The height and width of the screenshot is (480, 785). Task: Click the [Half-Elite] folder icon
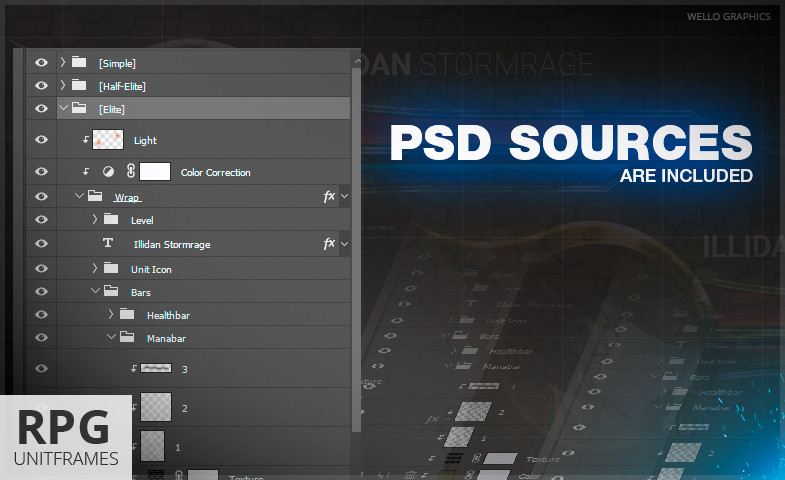(79, 85)
